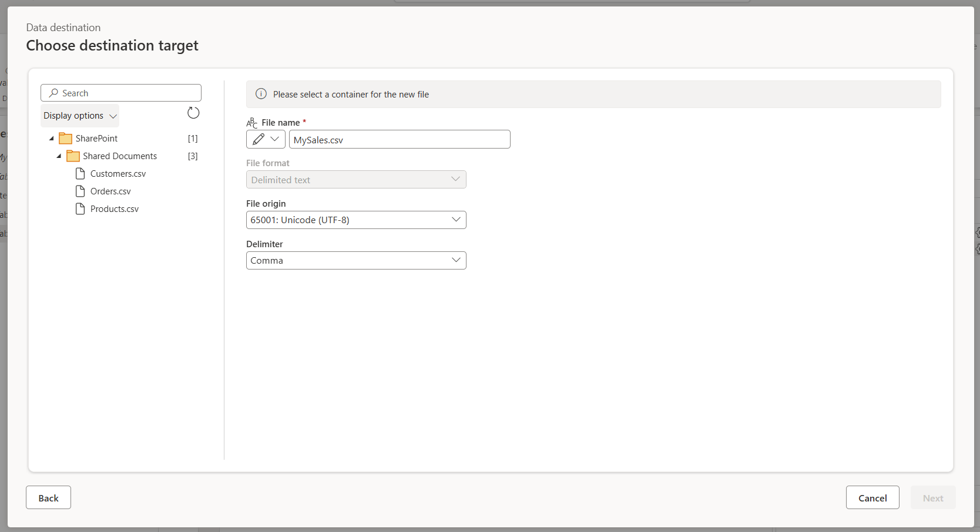980x532 pixels.
Task: Collapse the SharePoint tree node
Action: click(x=51, y=138)
